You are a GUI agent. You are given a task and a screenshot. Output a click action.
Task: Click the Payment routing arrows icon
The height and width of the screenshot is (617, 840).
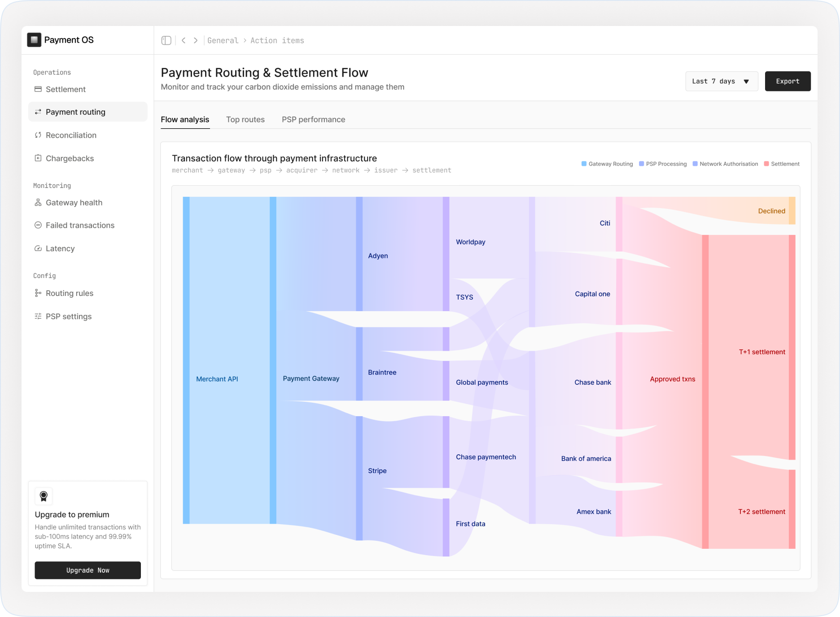[x=38, y=112]
